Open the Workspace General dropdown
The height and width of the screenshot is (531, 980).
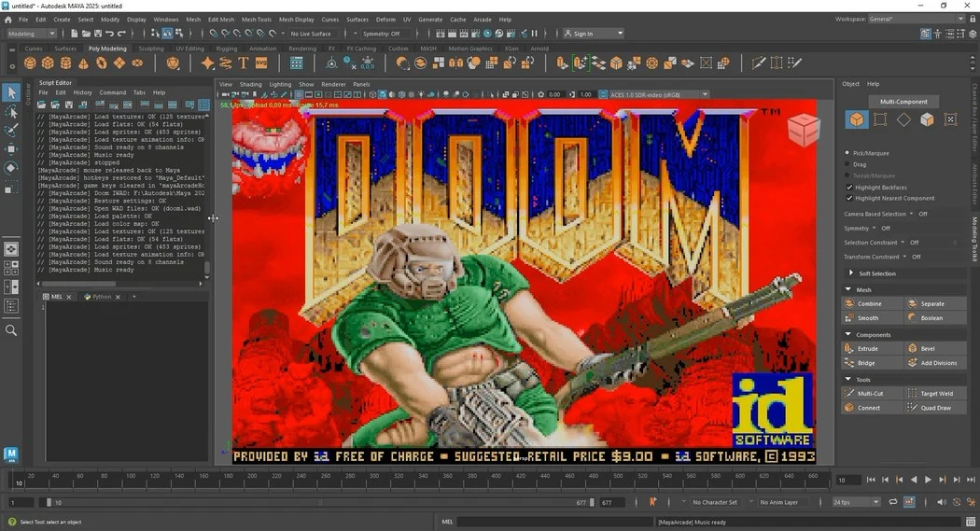click(x=917, y=19)
